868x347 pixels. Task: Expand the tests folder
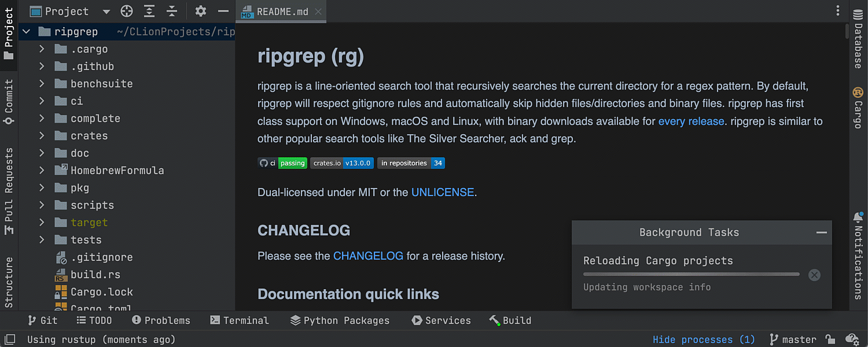tap(42, 240)
